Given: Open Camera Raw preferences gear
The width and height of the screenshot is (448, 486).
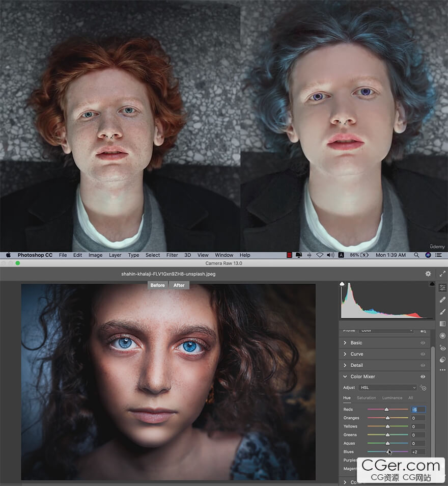Looking at the screenshot, I should (x=428, y=274).
